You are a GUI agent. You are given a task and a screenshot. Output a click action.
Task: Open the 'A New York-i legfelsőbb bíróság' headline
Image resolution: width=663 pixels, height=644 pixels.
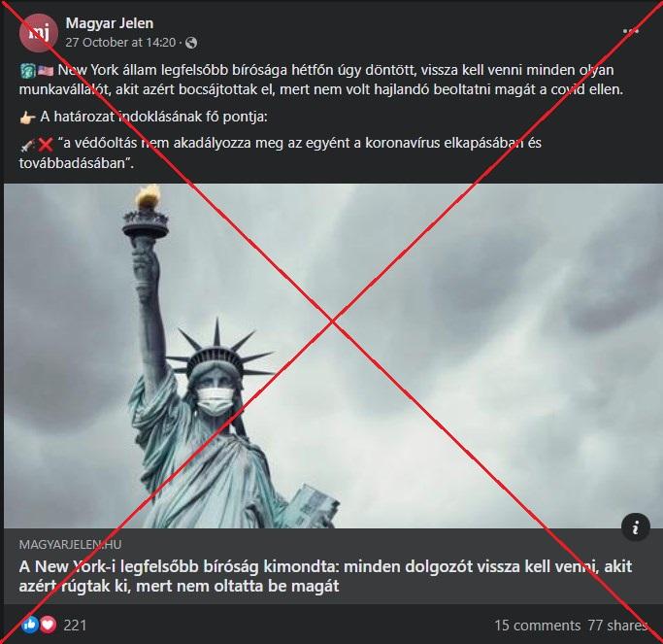pos(325,576)
